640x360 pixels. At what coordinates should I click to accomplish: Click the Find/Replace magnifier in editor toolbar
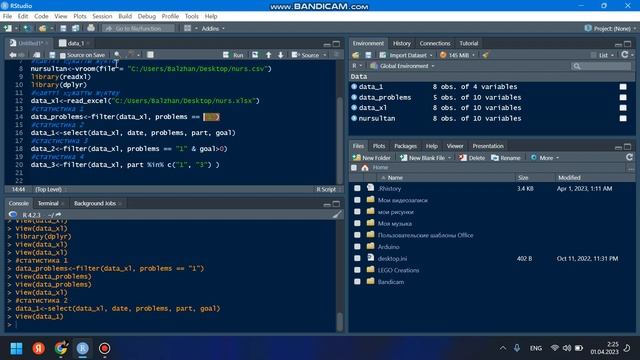coord(117,55)
